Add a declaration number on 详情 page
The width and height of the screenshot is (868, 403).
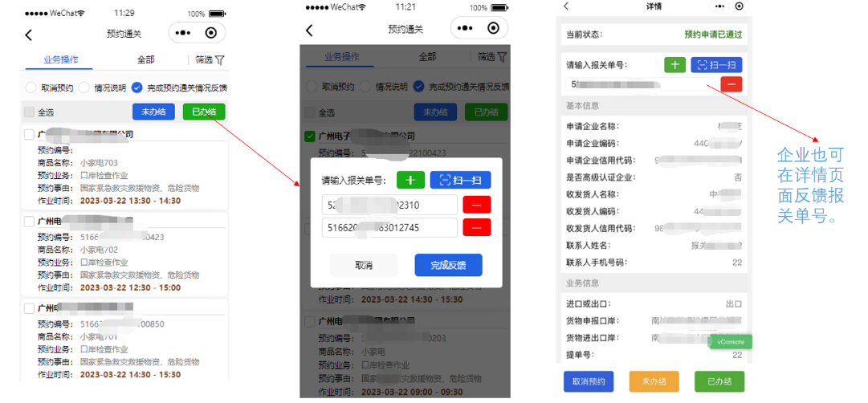tap(674, 65)
